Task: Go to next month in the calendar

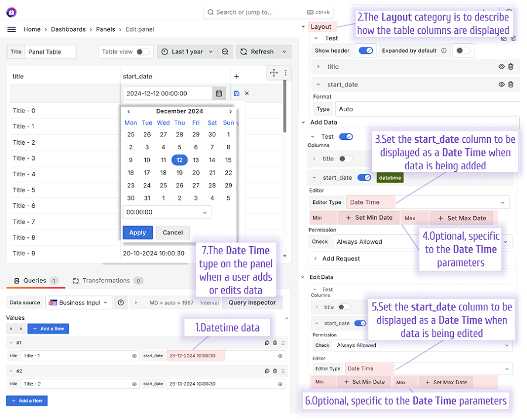Action: click(x=231, y=111)
